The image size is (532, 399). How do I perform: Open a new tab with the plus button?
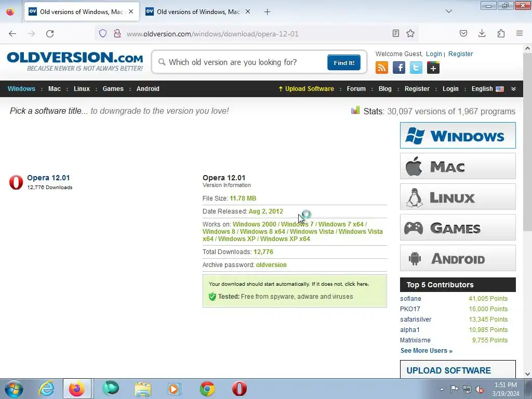click(268, 12)
